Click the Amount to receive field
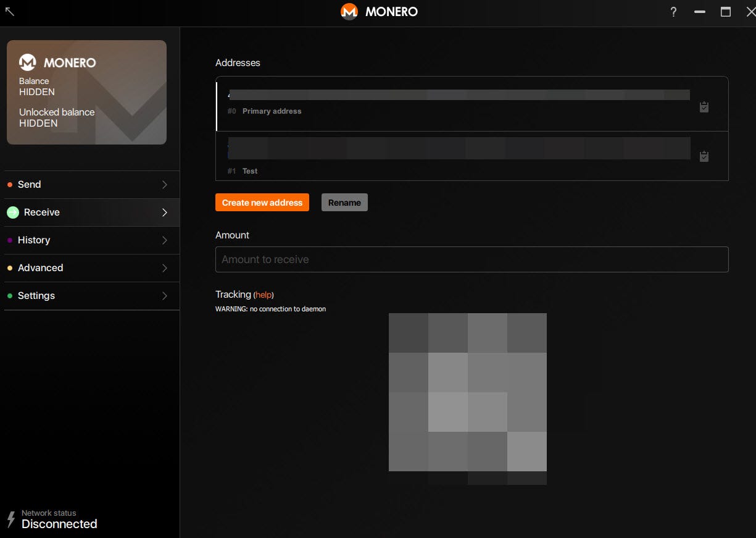Viewport: 756px width, 538px height. pos(472,259)
